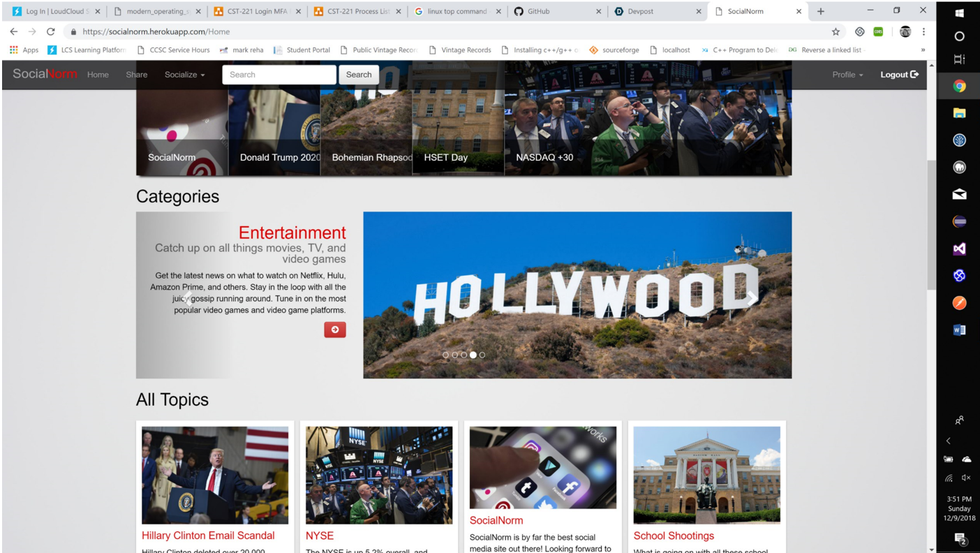This screenshot has width=980, height=553.
Task: Open Postman orange icon on taskbar
Action: [x=959, y=302]
